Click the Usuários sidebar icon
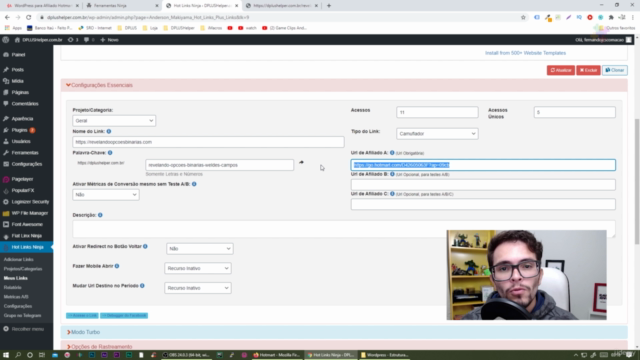Viewport: 640px width, 360px height. click(6, 141)
